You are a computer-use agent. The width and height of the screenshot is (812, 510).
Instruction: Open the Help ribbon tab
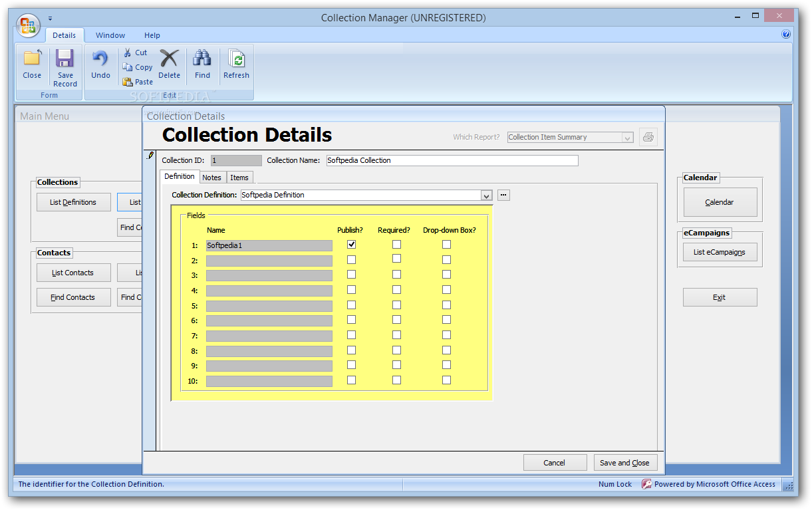(152, 35)
